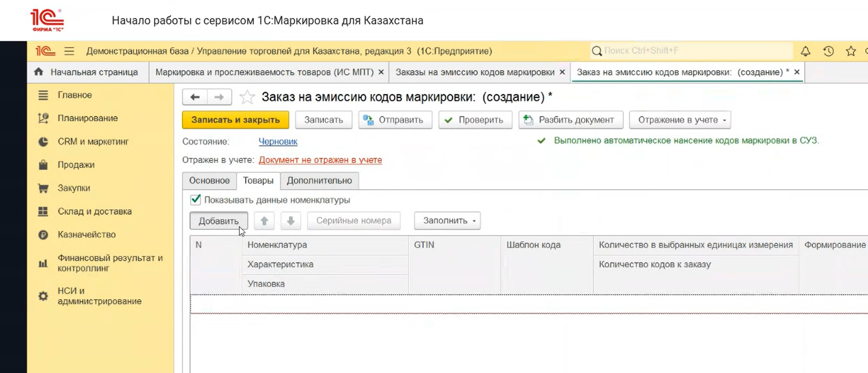Open the Продажи section
This screenshot has width=868, height=373.
coord(76,165)
